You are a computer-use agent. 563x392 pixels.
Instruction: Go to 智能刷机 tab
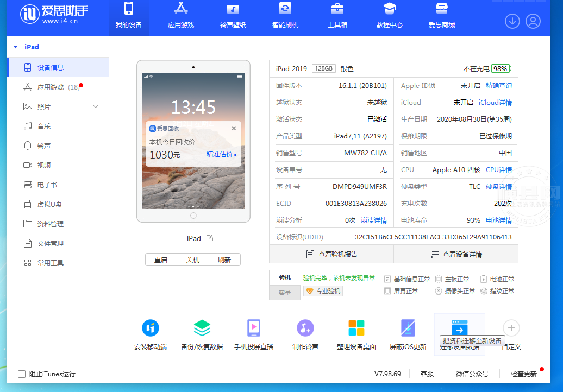tap(285, 16)
